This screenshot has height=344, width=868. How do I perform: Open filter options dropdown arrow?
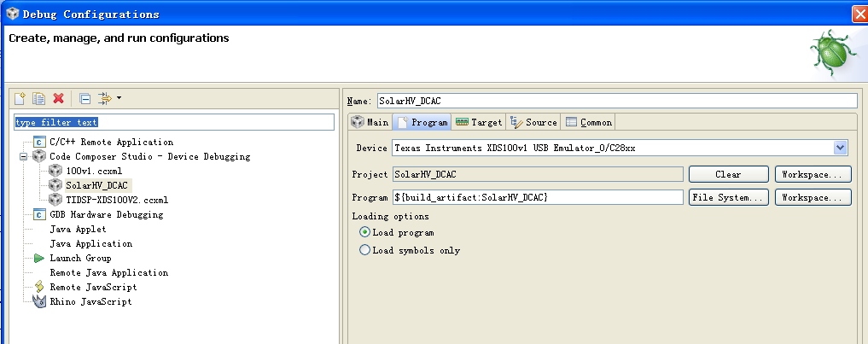point(119,99)
